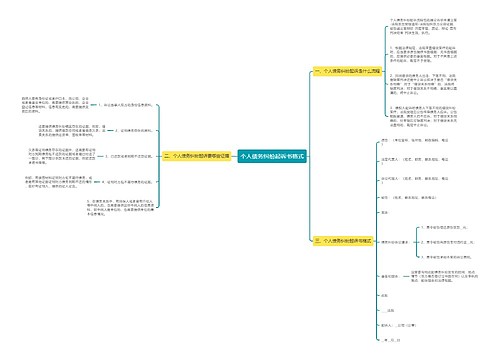Select the date node _年_月_日
Viewport: 500px width, 360px height.
pyautogui.click(x=390, y=340)
